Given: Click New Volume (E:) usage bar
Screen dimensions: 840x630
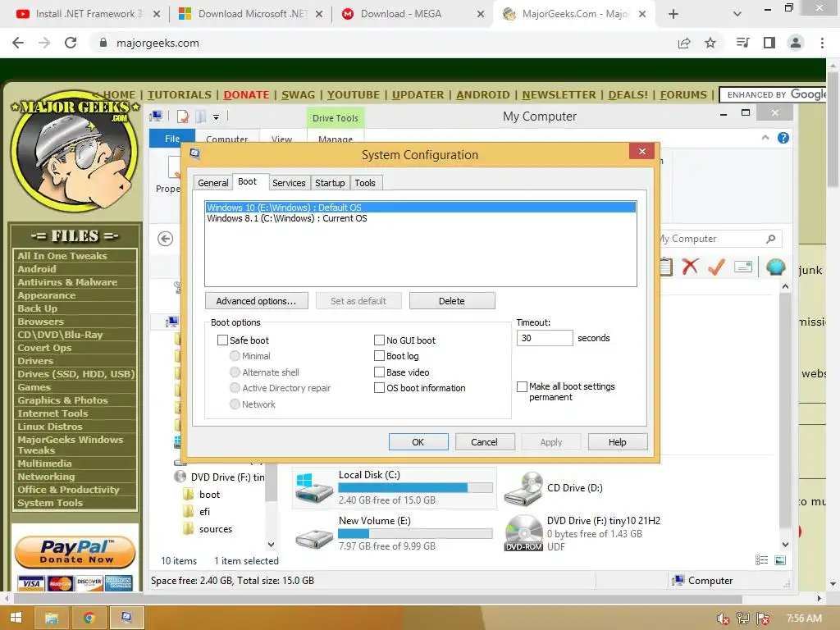Looking at the screenshot, I should click(x=415, y=533).
